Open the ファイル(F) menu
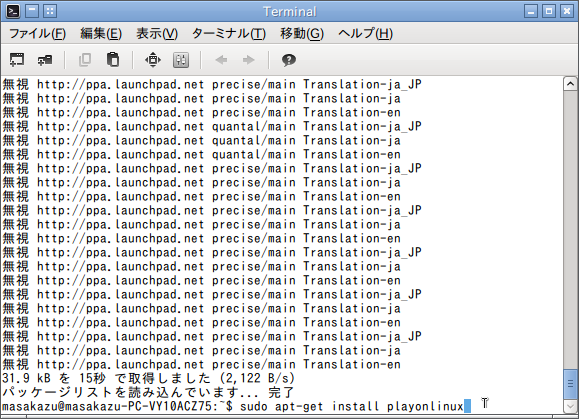The height and width of the screenshot is (419, 579). coord(37,34)
